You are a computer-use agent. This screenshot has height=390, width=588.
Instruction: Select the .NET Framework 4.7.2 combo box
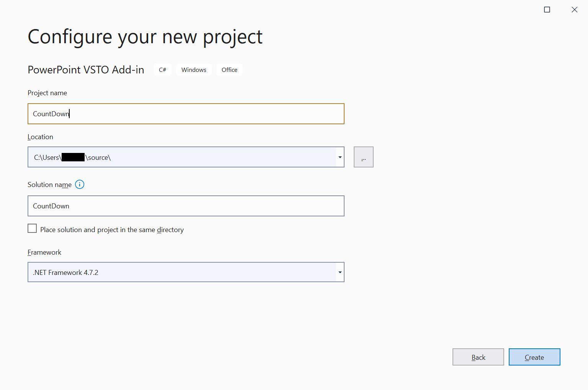coord(186,272)
